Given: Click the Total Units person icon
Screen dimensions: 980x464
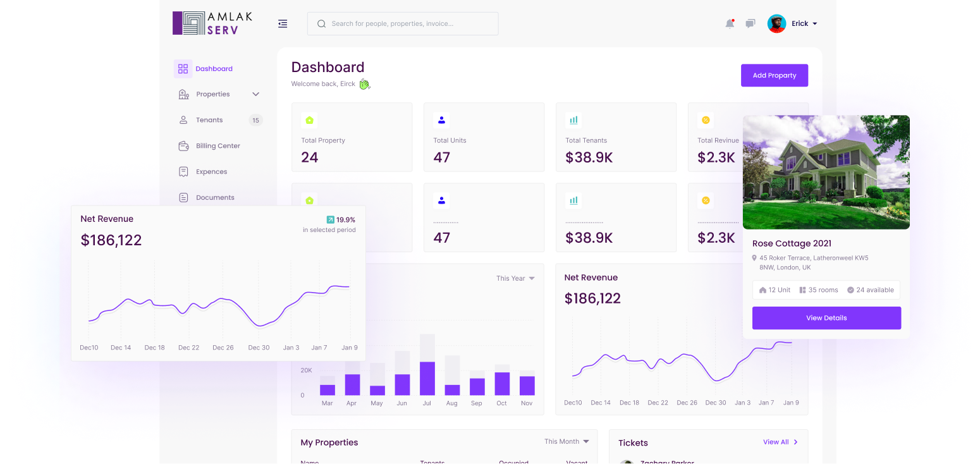Looking at the screenshot, I should pyautogui.click(x=441, y=120).
